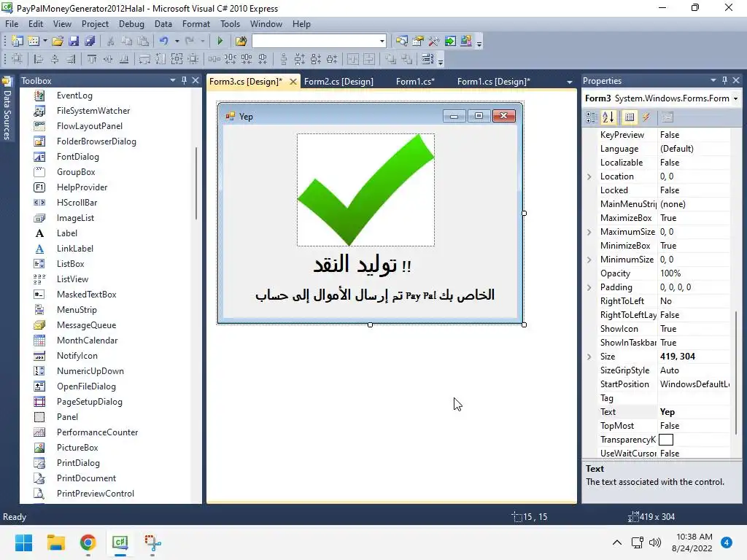Click the Open File folder icon

coord(58,41)
